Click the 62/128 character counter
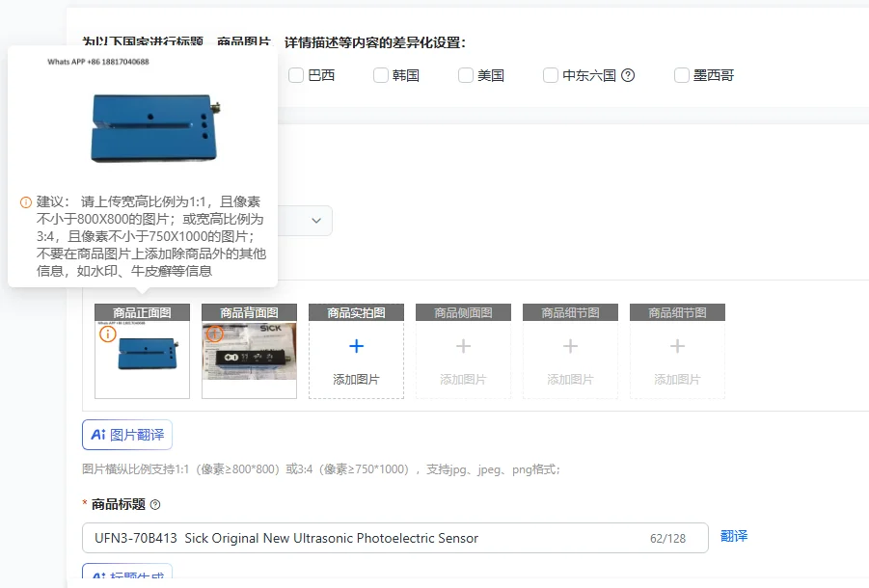Image resolution: width=869 pixels, height=588 pixels. tap(667, 538)
